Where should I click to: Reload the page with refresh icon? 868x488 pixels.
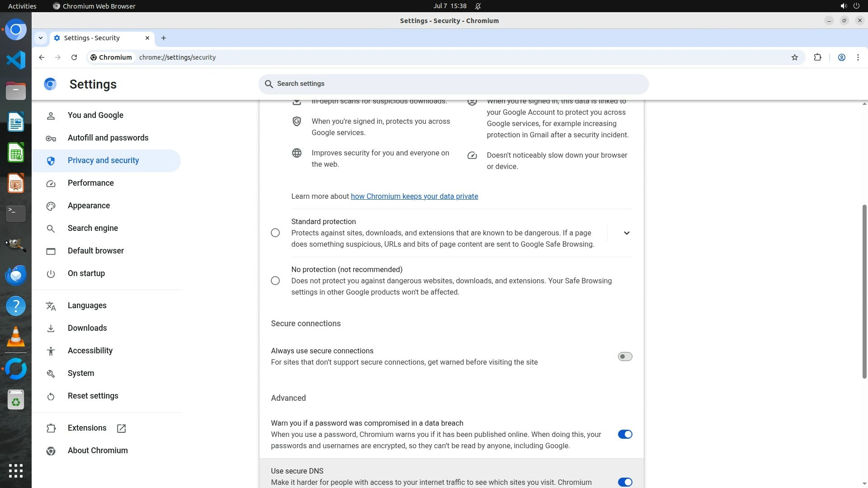point(74,57)
